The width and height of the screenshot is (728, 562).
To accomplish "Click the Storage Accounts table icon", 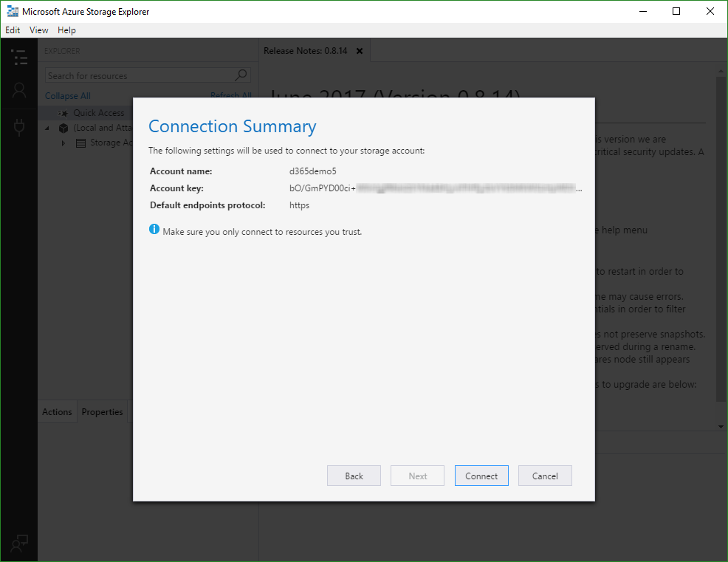I will [x=80, y=143].
